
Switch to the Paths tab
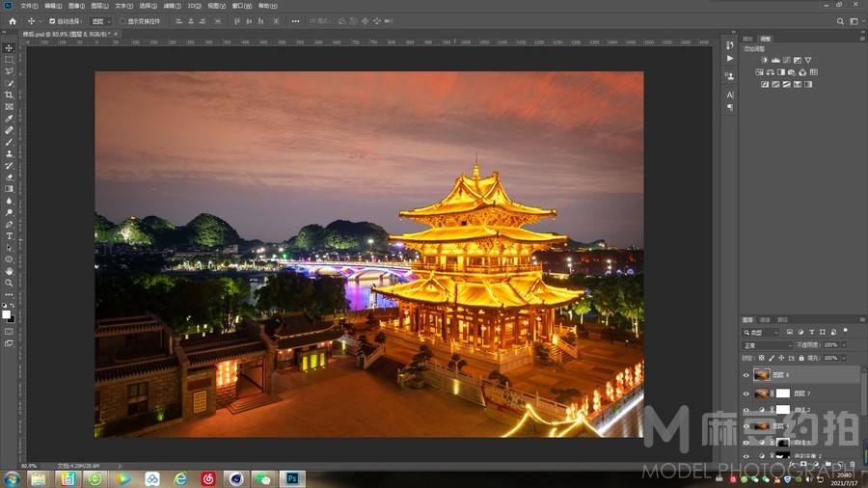tap(783, 320)
